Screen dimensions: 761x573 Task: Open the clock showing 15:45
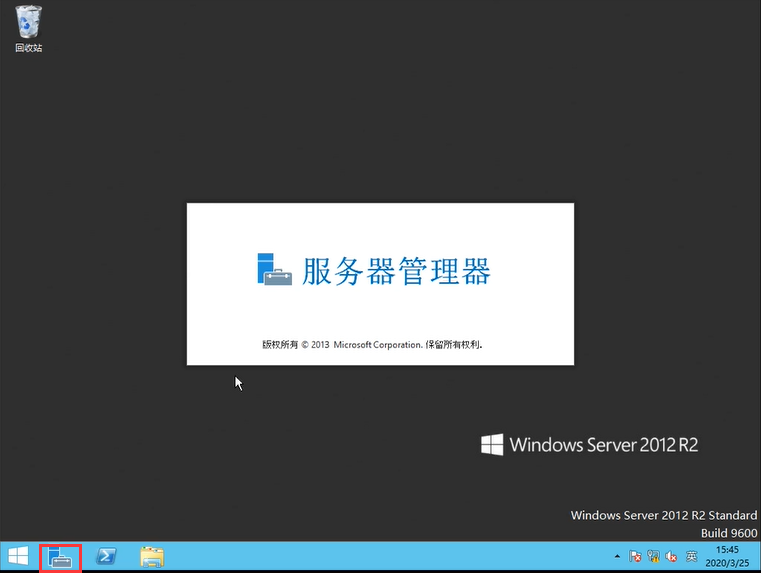pos(727,550)
